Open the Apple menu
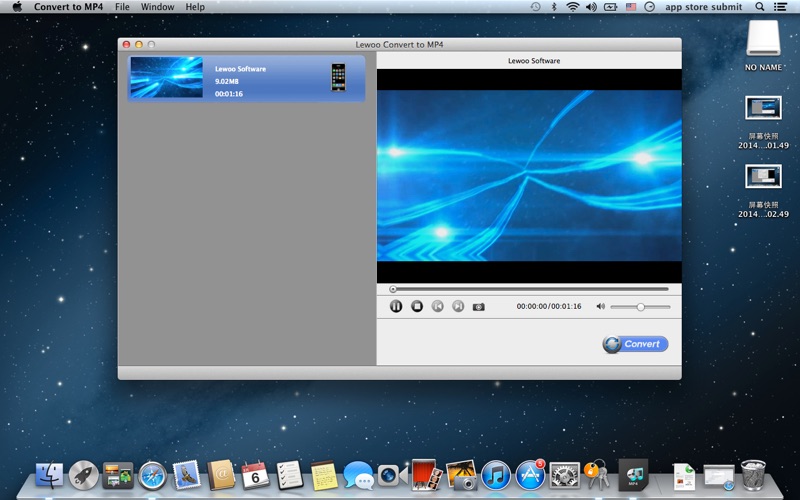800x500 pixels. [x=17, y=7]
